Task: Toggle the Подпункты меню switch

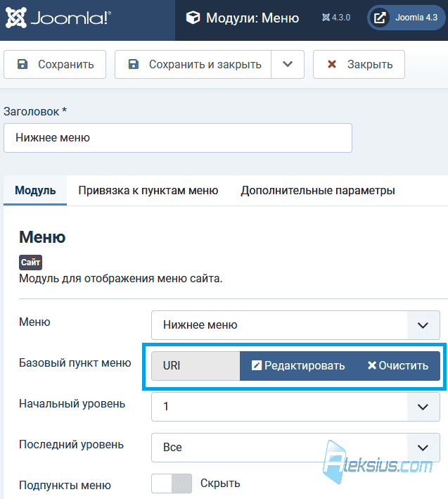Action: (x=172, y=484)
